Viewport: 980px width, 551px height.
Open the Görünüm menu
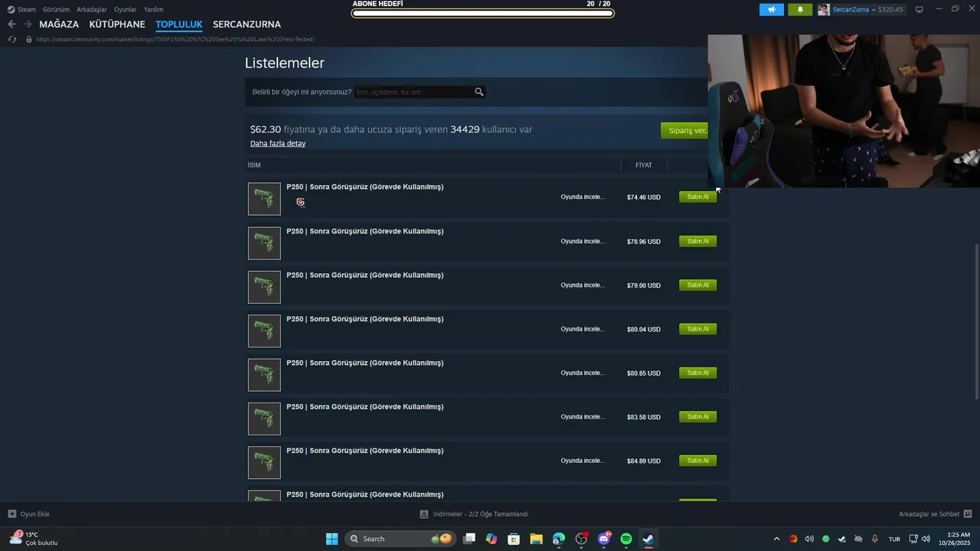click(56, 9)
